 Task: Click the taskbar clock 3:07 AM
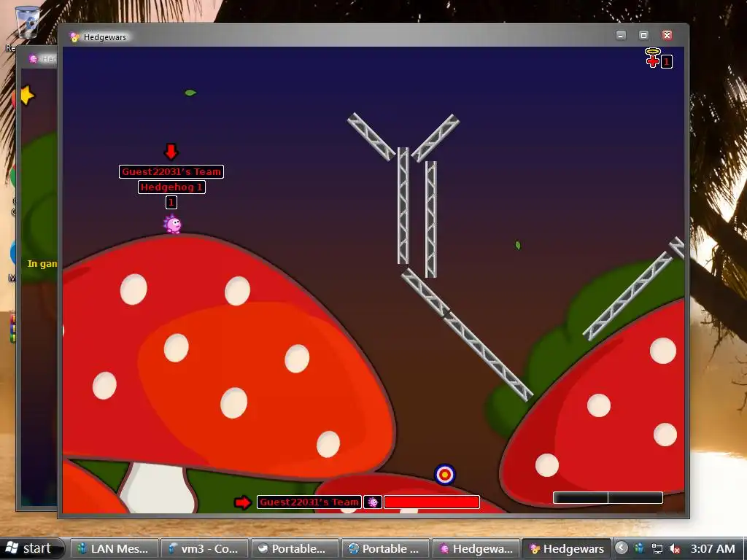tap(713, 548)
